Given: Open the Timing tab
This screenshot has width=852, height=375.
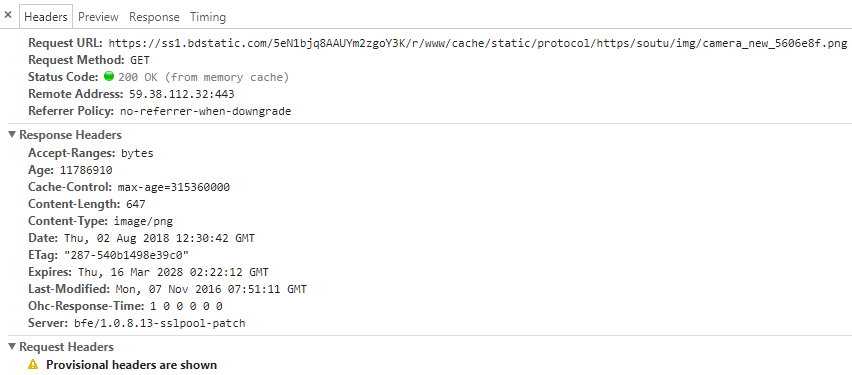Looking at the screenshot, I should (x=208, y=17).
